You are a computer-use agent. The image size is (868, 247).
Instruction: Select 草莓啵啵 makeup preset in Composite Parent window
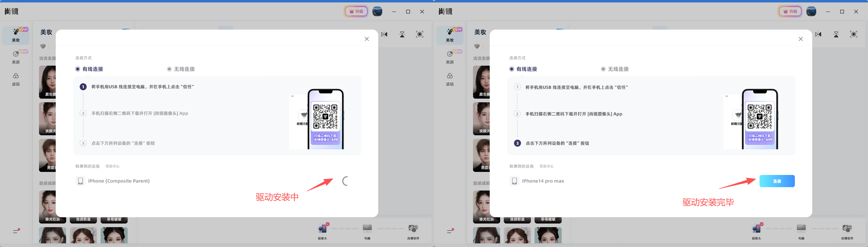click(114, 219)
